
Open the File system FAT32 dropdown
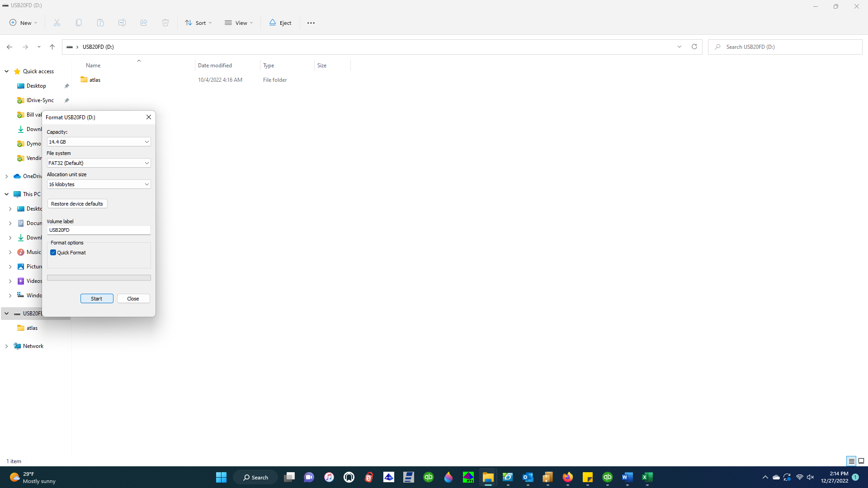pyautogui.click(x=99, y=163)
